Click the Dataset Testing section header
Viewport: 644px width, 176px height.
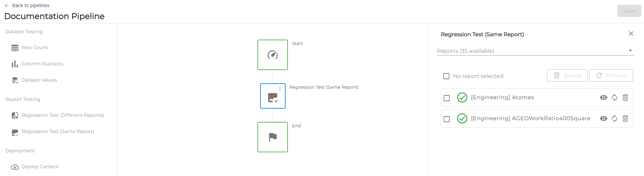(24, 31)
